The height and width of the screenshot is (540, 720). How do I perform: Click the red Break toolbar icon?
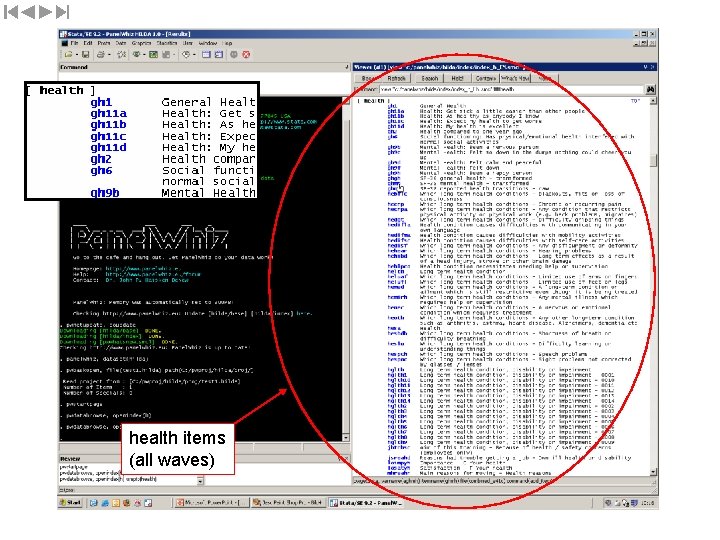[x=246, y=55]
